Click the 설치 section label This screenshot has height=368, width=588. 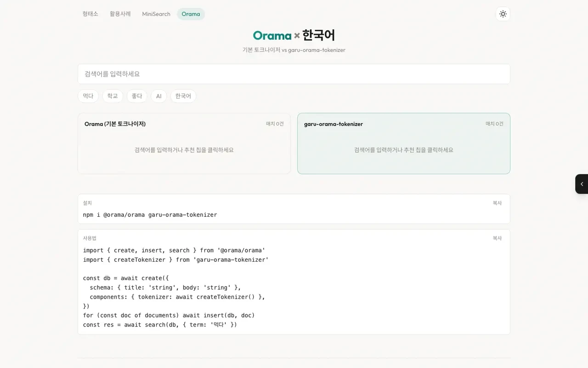coord(87,203)
